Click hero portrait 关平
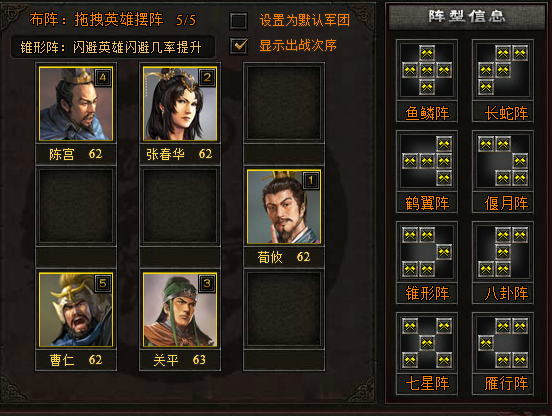Image resolution: width=552 pixels, height=416 pixels. (x=180, y=309)
